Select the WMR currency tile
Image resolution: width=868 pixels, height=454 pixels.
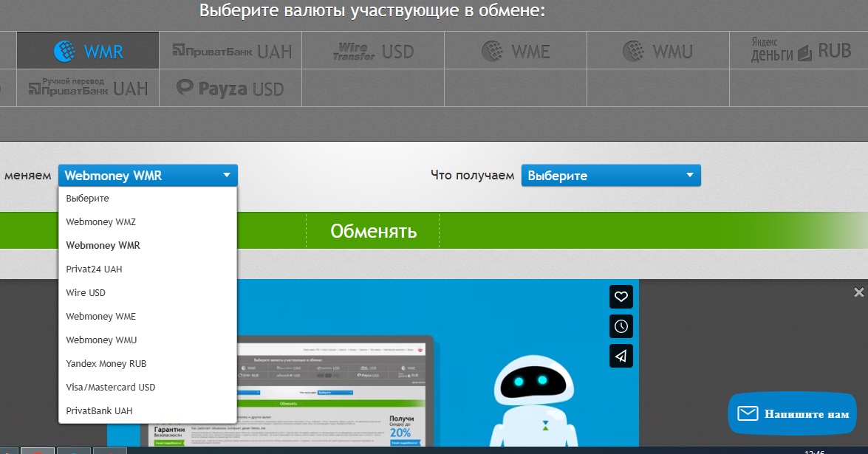point(88,51)
